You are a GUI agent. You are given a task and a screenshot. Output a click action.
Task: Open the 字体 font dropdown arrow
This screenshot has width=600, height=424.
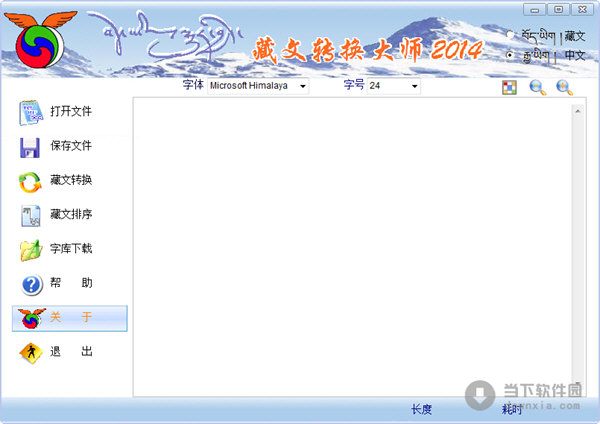point(303,86)
